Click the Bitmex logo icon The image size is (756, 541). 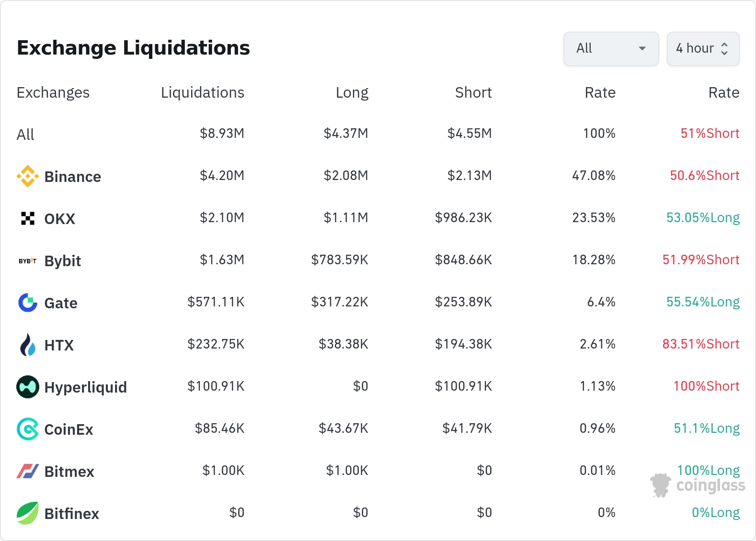tap(28, 471)
